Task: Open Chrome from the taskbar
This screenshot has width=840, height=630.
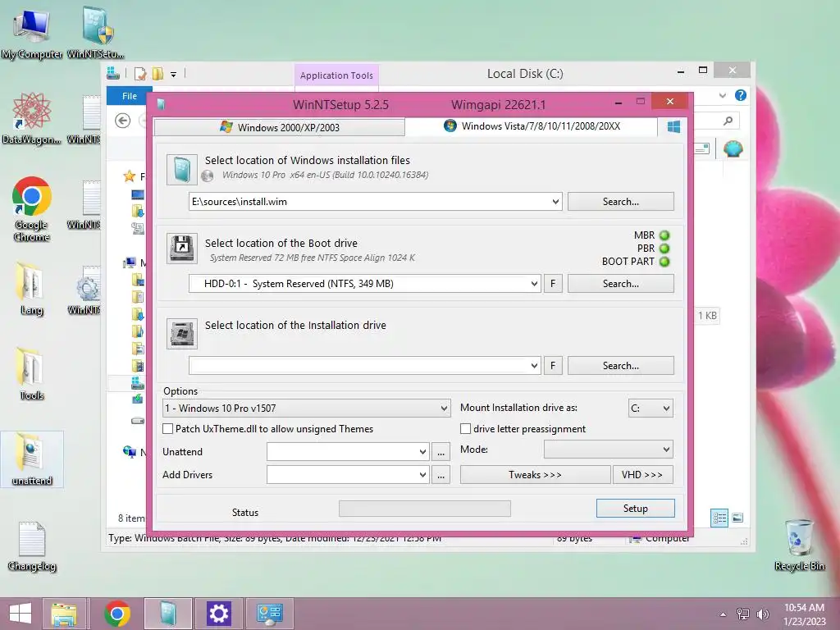Action: [x=116, y=614]
